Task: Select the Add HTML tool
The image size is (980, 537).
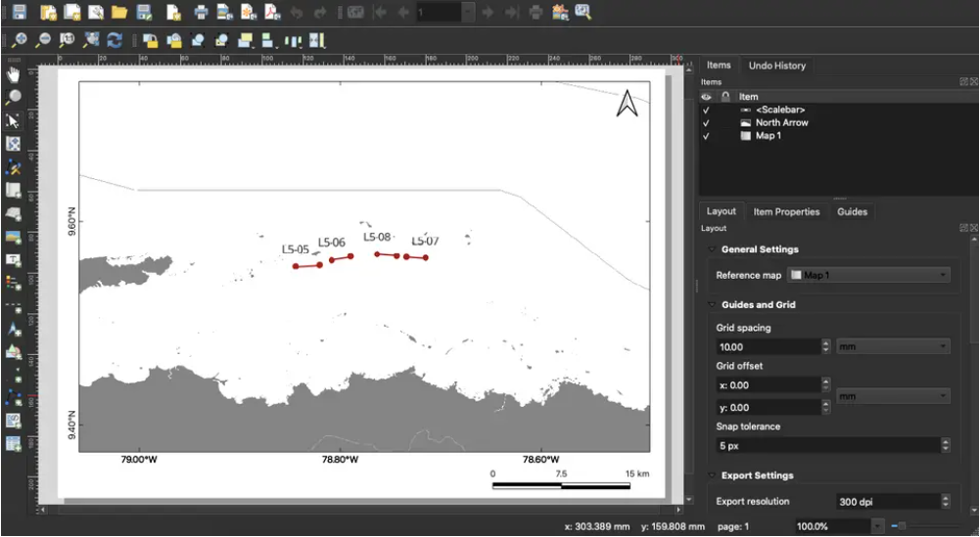Action: click(13, 421)
